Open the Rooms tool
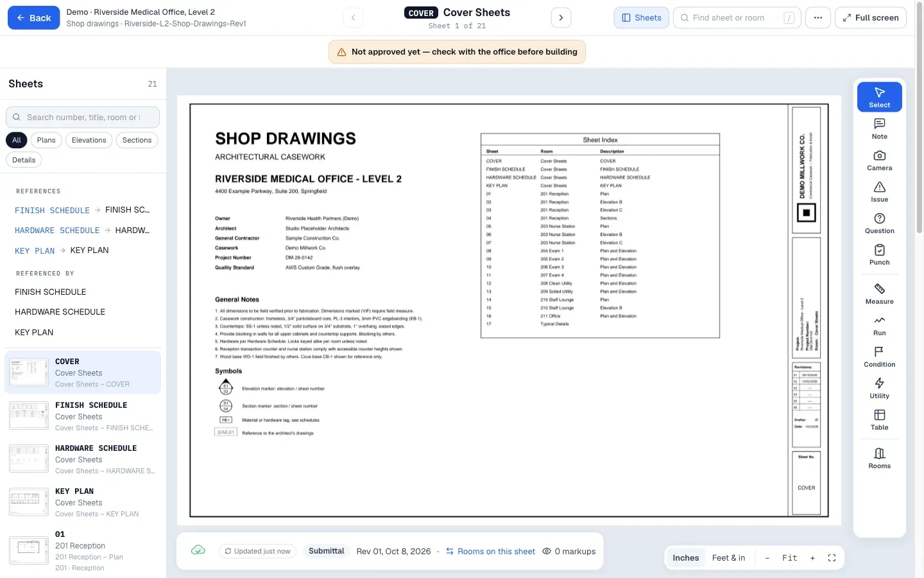This screenshot has height=578, width=924. click(x=879, y=458)
